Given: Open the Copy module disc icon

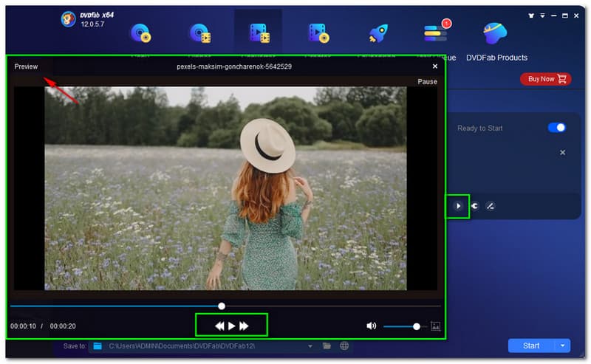Looking at the screenshot, I should click(140, 32).
